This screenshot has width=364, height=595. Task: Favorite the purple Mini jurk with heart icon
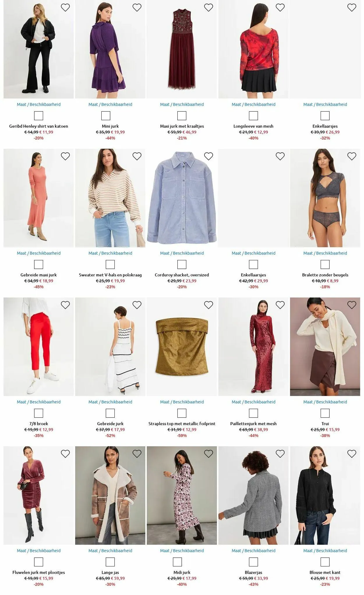(137, 8)
